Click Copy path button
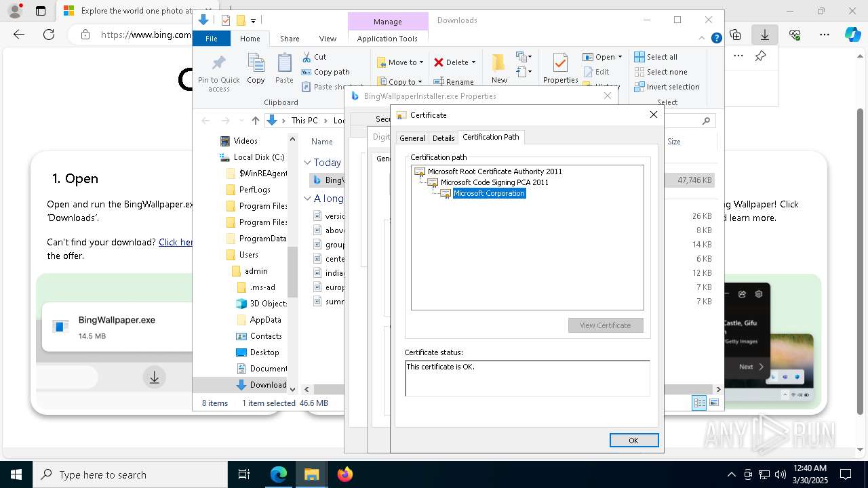 click(325, 72)
